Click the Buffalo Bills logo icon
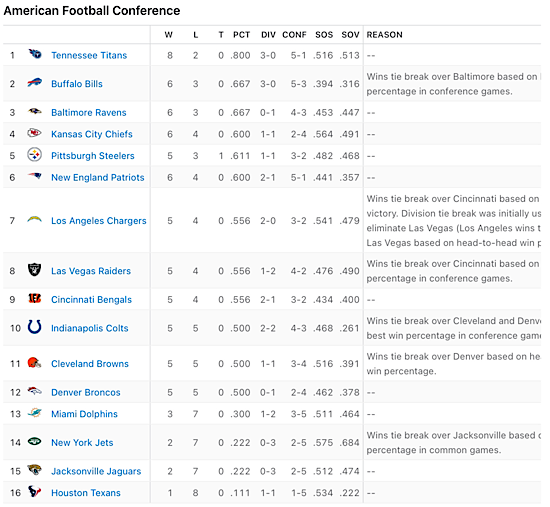The width and height of the screenshot is (550, 507). coord(35,83)
